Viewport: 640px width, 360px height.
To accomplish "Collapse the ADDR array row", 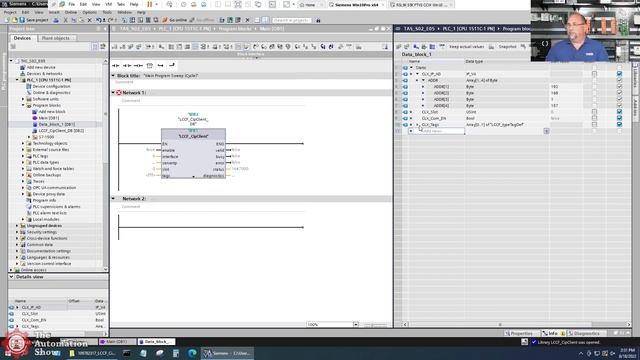I will (x=423, y=80).
